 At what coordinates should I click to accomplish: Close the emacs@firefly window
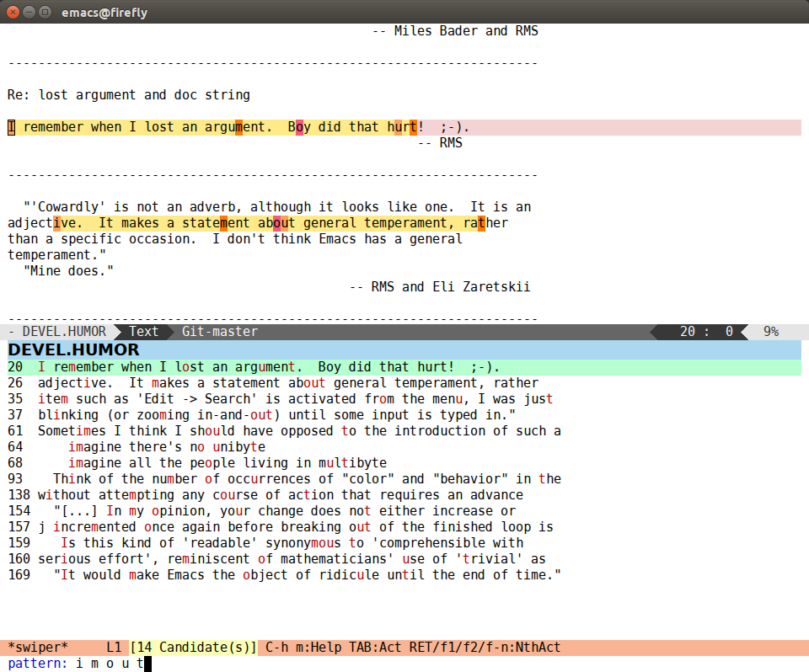coord(13,12)
